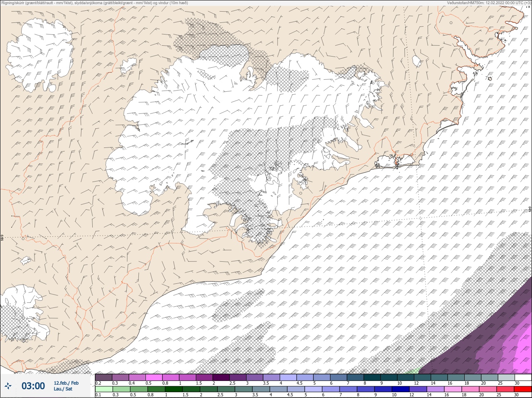The image size is (532, 398).
Task: Click the '25' label in the lower legend row
Action: [499, 395]
